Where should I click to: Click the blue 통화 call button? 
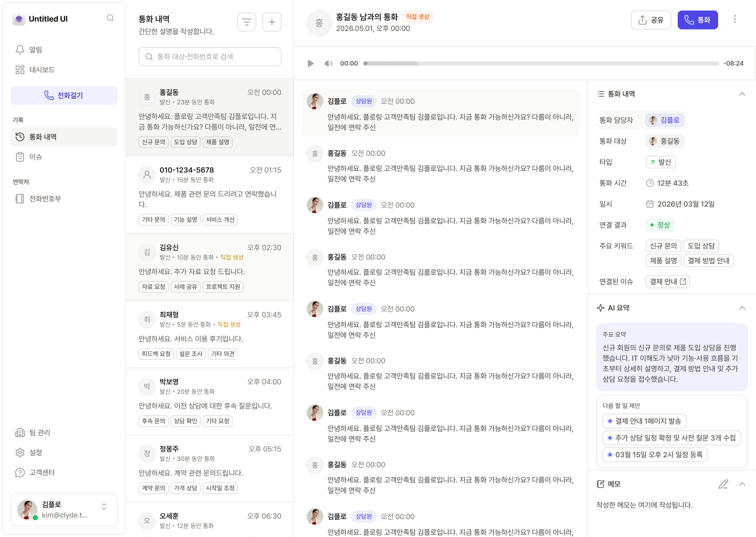click(x=698, y=20)
